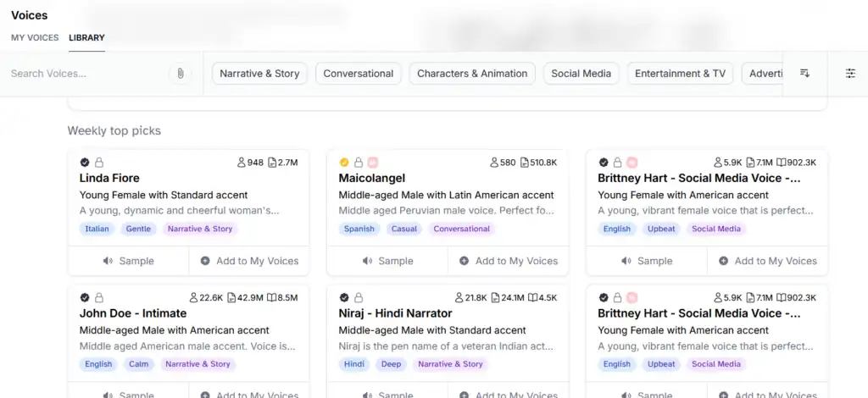Click the paperclip icon in the search bar
The height and width of the screenshot is (398, 868).
click(180, 74)
